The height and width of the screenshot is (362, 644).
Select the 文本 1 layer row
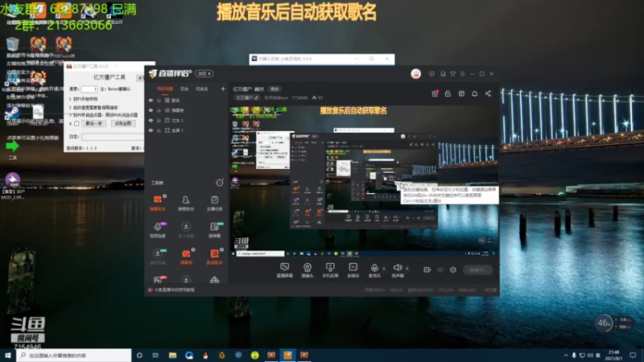[187, 120]
